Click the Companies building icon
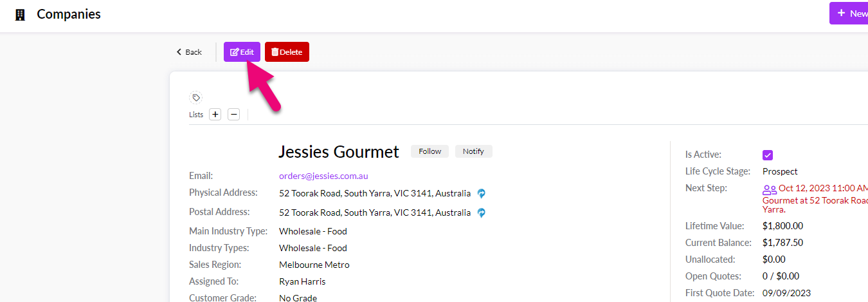The height and width of the screenshot is (302, 868). pyautogui.click(x=21, y=14)
